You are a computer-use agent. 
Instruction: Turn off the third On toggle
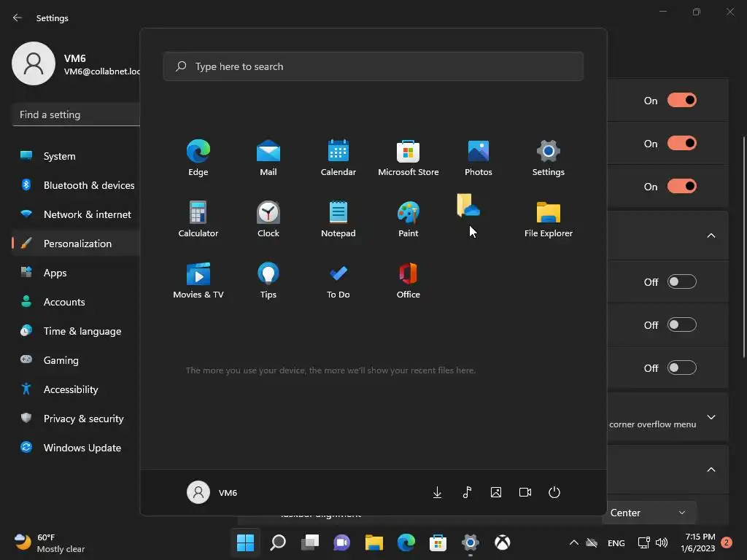click(682, 186)
